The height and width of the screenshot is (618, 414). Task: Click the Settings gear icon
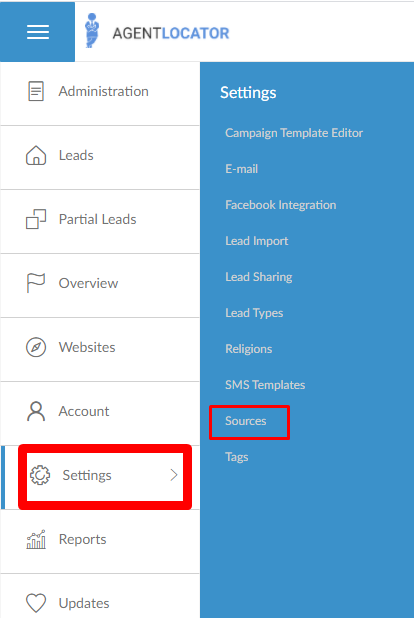[40, 475]
